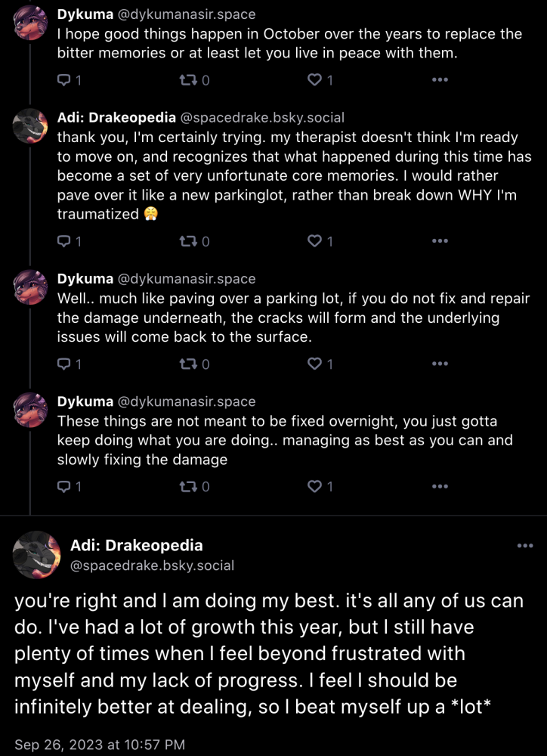Open more options on the October post
Screen dimensions: 547x756
click(x=440, y=79)
